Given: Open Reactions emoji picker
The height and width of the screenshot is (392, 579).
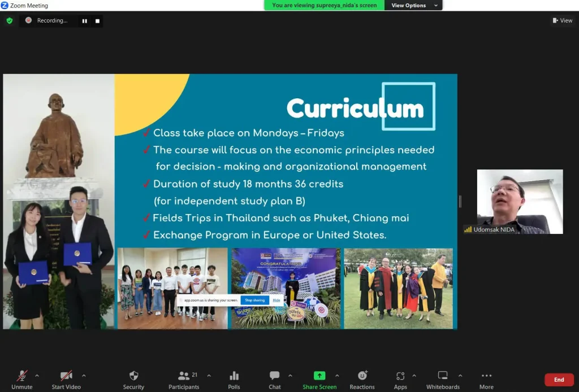Looking at the screenshot, I should (362, 376).
